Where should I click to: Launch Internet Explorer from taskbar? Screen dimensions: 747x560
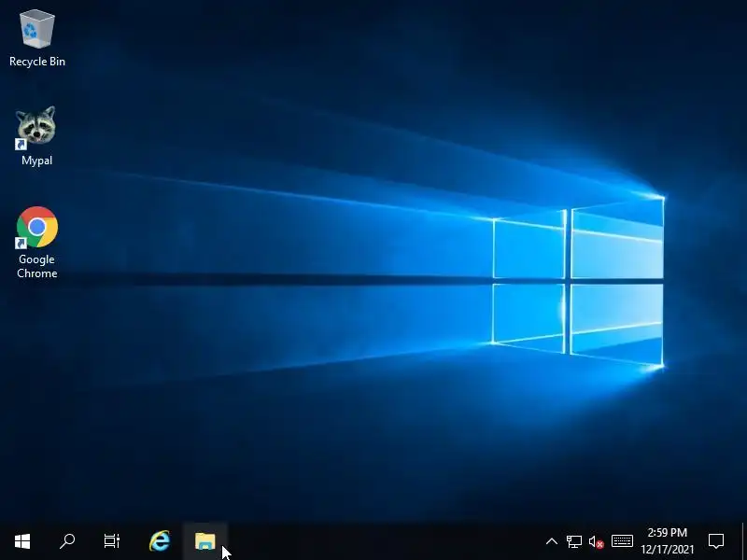point(160,541)
